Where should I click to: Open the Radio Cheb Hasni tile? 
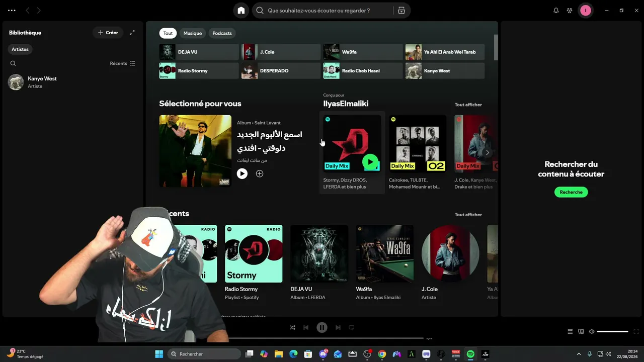[x=363, y=71]
